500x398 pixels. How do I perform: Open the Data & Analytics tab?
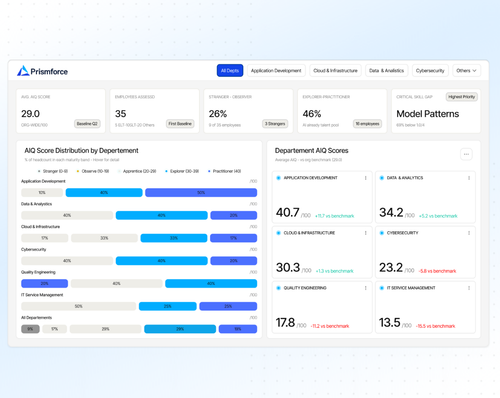[386, 71]
